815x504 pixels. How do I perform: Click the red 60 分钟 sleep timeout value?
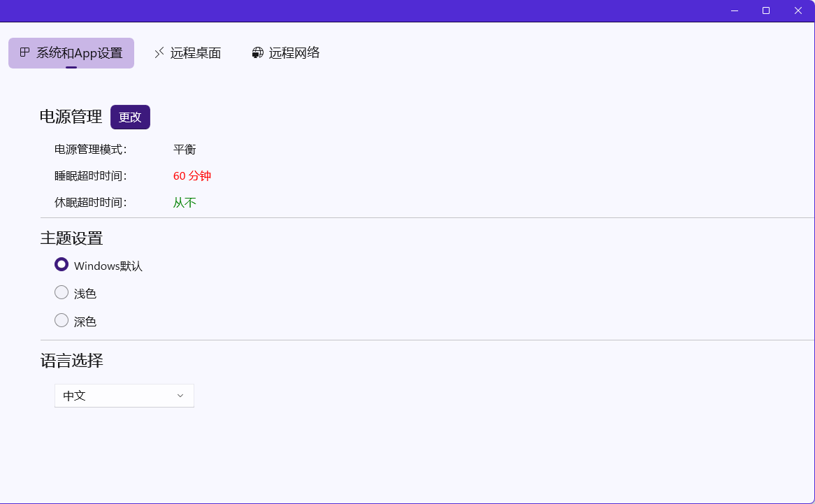(192, 176)
